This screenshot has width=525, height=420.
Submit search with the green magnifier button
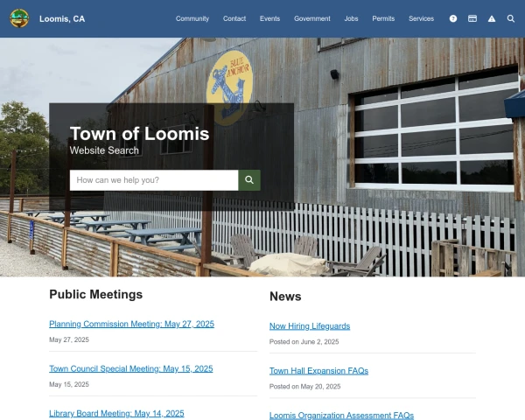click(x=249, y=180)
